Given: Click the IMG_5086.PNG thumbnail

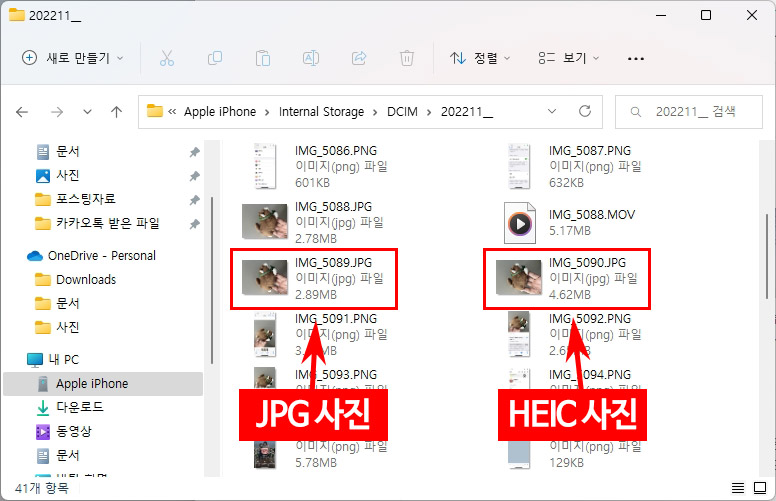Looking at the screenshot, I should pos(265,166).
